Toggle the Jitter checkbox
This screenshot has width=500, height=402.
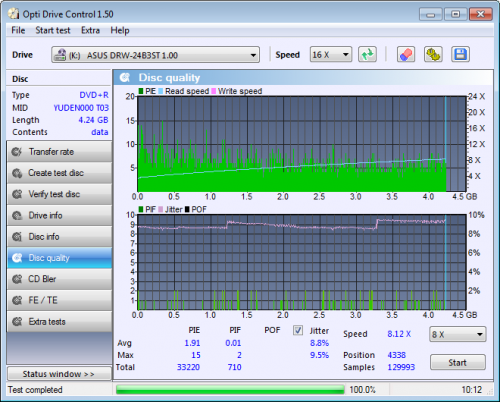pyautogui.click(x=298, y=330)
